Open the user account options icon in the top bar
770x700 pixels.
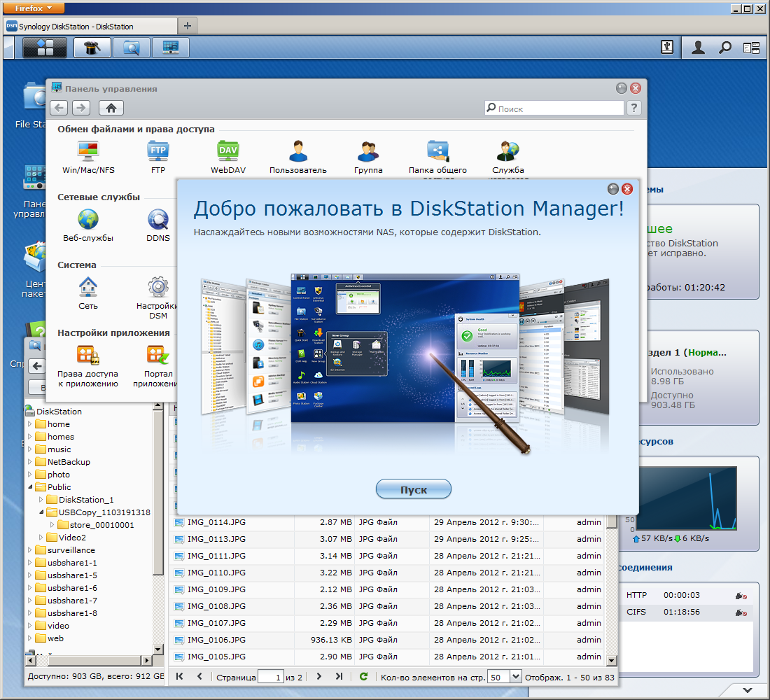(x=698, y=48)
